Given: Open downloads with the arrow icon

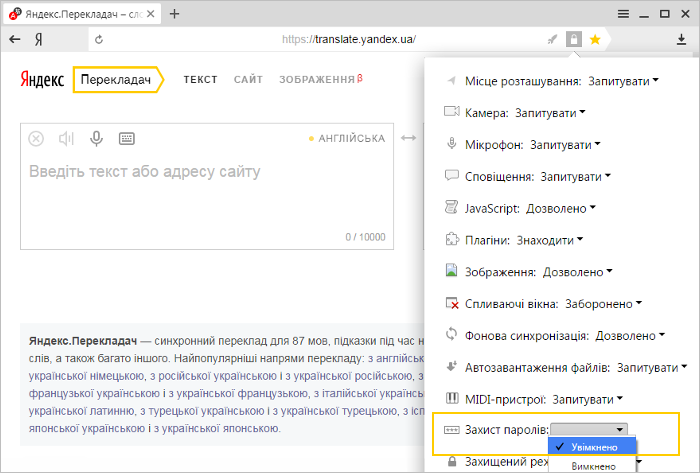Looking at the screenshot, I should 681,40.
